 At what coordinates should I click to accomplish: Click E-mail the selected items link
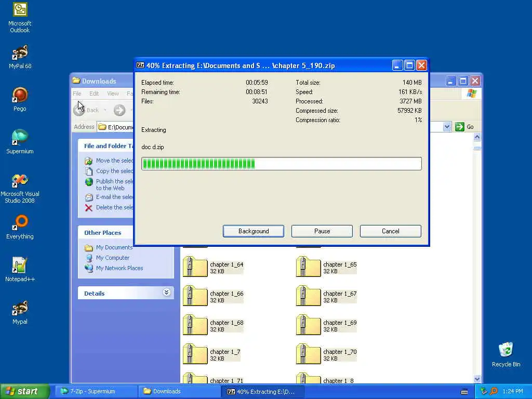(x=114, y=197)
